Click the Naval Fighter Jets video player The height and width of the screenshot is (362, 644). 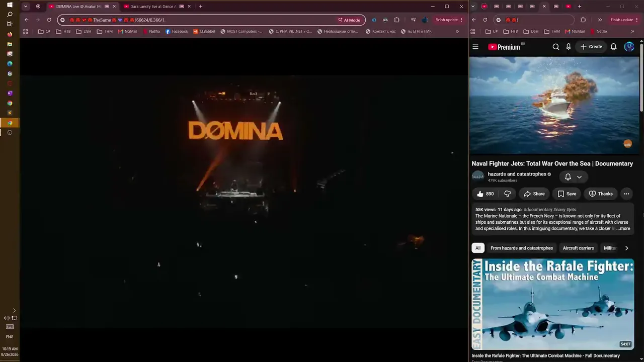[x=554, y=105]
